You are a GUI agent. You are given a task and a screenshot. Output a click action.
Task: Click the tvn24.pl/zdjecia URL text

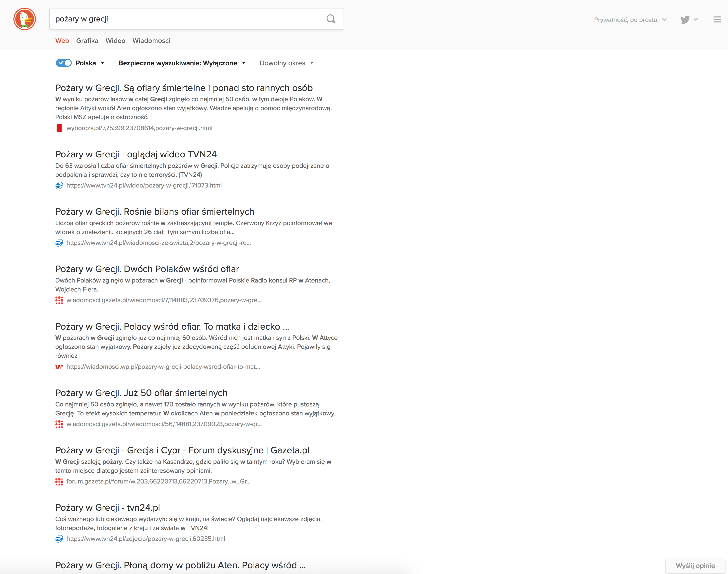[x=146, y=539]
